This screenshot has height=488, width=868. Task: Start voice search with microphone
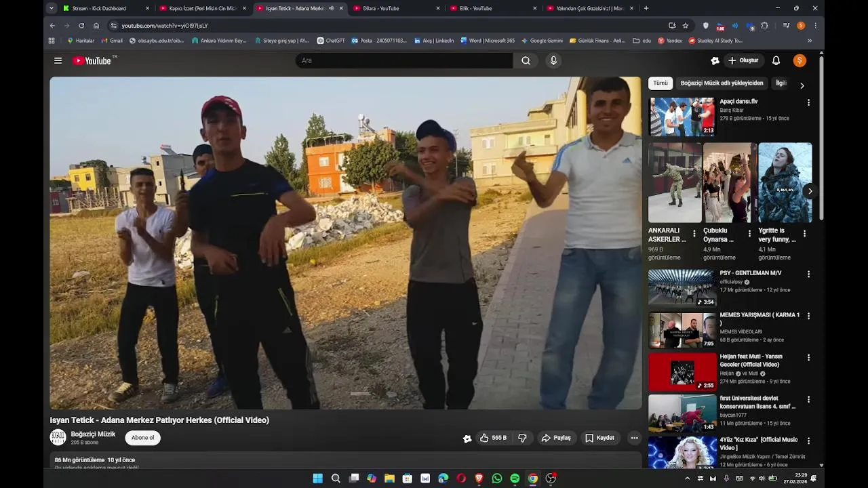click(553, 60)
